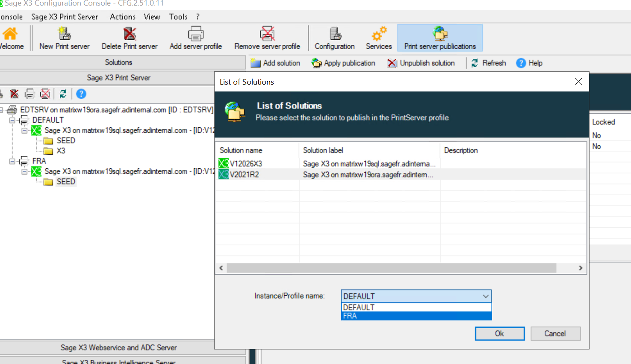
Task: Click Add solution in the publications toolbar
Action: click(x=276, y=63)
